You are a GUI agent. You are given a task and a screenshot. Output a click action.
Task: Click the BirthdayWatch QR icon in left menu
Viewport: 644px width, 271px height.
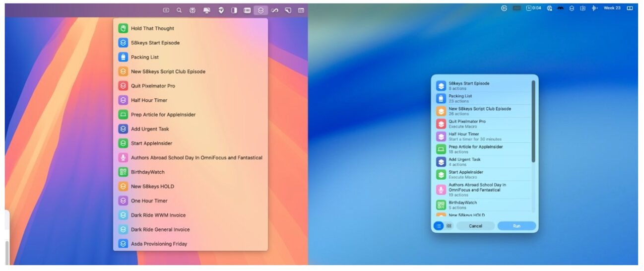123,172
